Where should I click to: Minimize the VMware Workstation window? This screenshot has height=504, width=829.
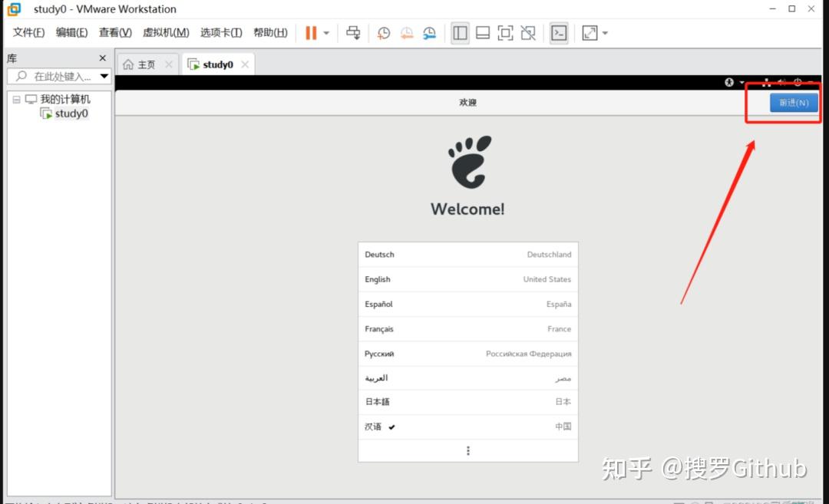pyautogui.click(x=772, y=8)
